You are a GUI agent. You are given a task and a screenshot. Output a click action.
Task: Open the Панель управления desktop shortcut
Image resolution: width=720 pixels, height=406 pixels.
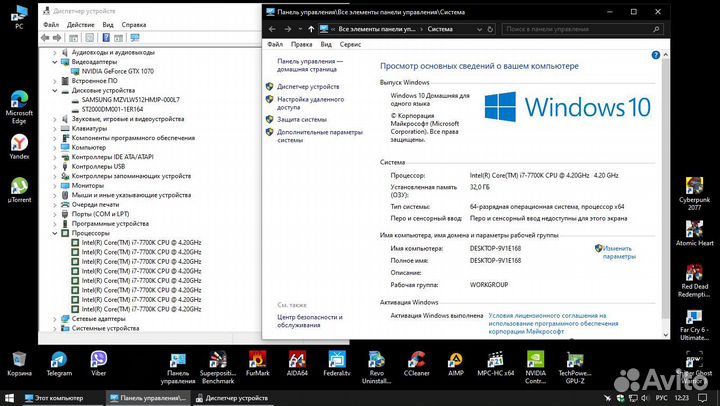coord(178,368)
